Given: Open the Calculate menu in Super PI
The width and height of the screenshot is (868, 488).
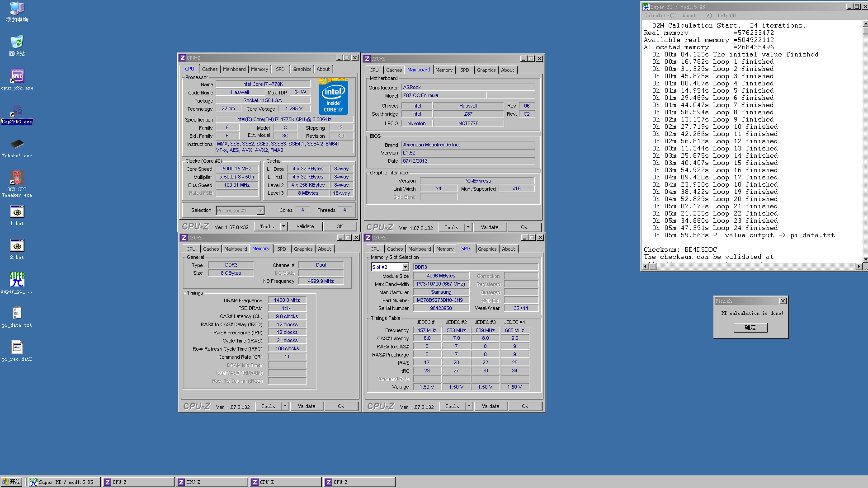Looking at the screenshot, I should tap(660, 15).
